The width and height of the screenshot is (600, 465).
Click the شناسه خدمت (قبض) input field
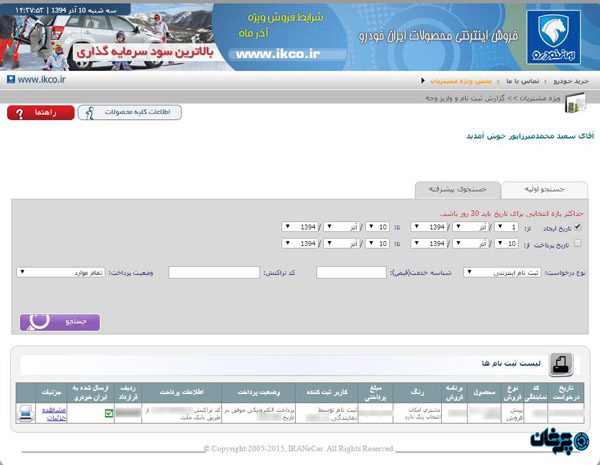[x=351, y=272]
